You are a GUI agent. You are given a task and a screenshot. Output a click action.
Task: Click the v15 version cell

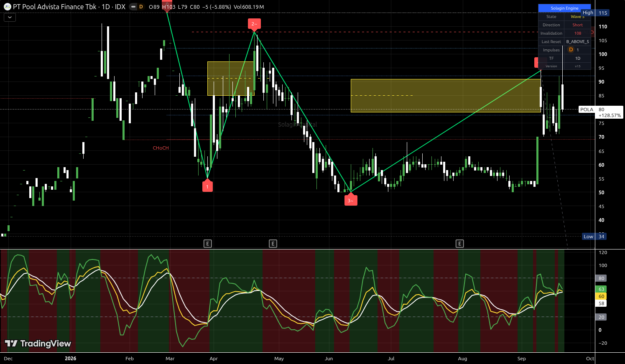[577, 66]
